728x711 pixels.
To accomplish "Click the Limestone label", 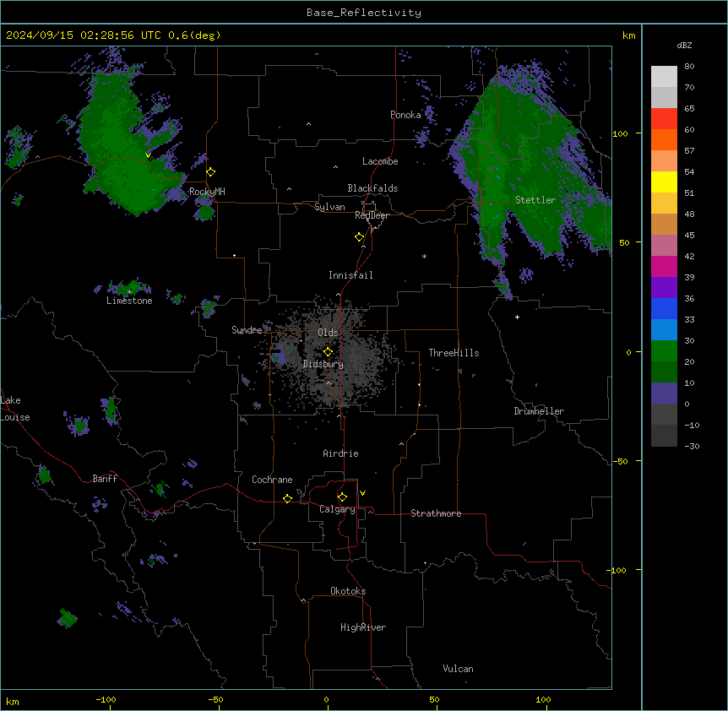I will [x=129, y=301].
